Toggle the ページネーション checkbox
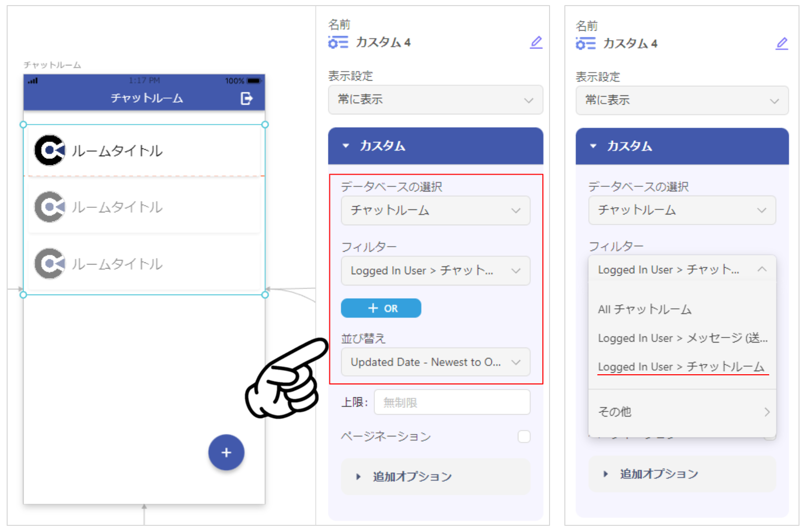This screenshot has height=532, width=810. tap(524, 437)
